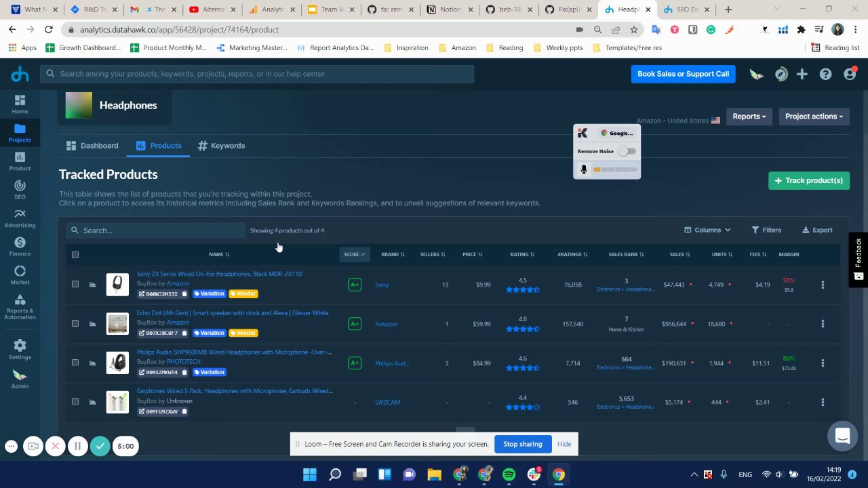
Task: Click the DataHawk logo
Action: coord(20,74)
